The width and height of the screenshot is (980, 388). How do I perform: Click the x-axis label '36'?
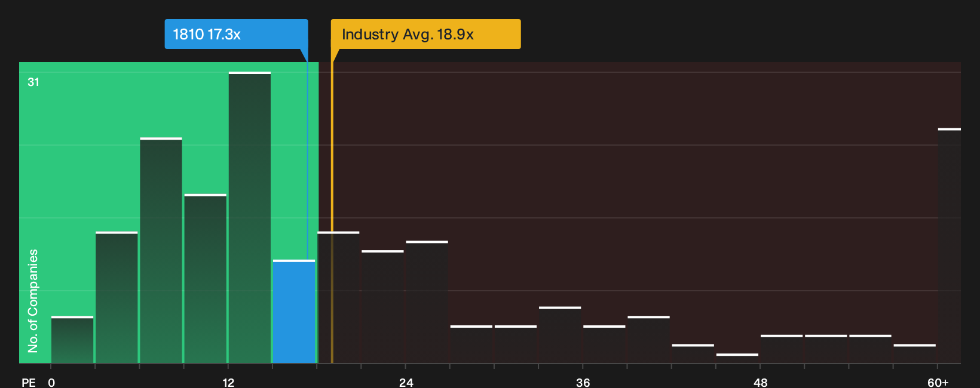point(583,382)
